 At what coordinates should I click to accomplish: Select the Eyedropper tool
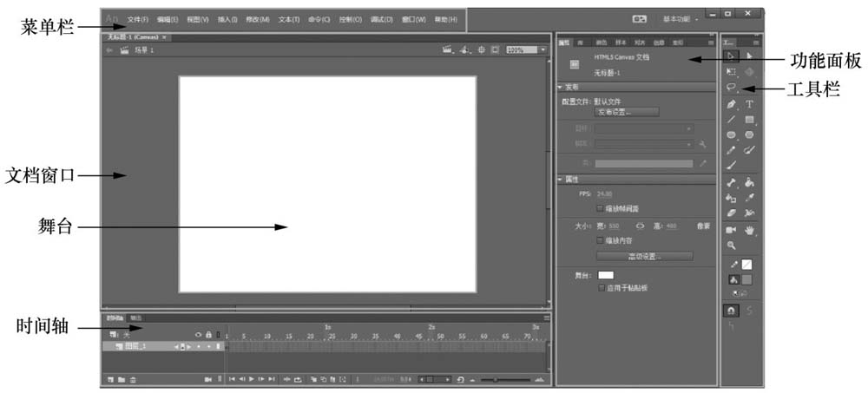coord(750,198)
